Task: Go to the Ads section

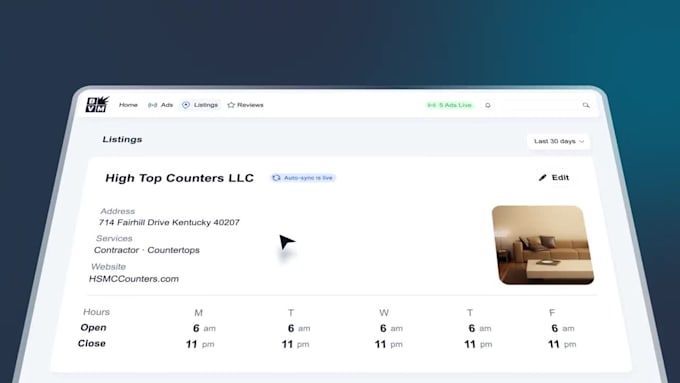Action: coord(160,105)
